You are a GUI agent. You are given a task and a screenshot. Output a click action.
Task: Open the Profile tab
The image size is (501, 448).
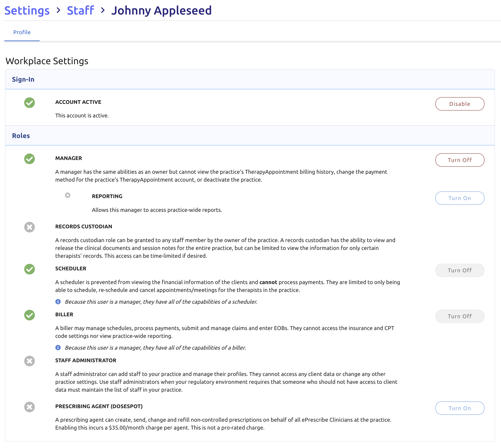tap(22, 32)
